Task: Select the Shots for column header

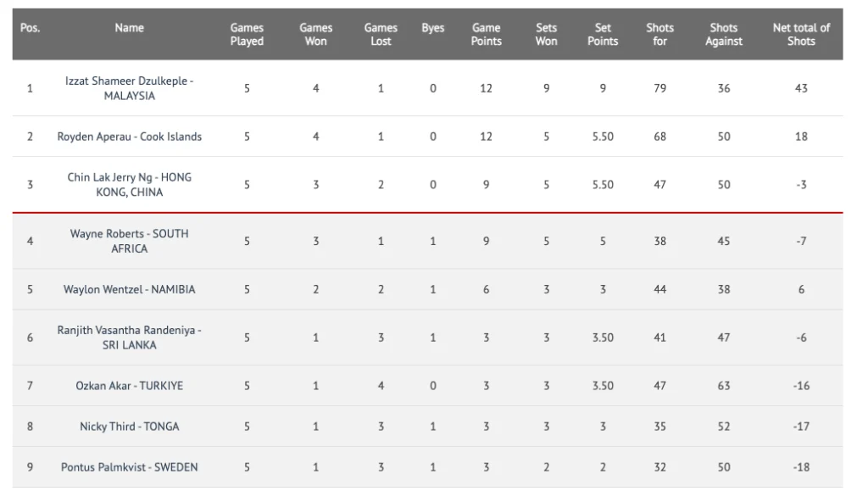Action: tap(659, 35)
